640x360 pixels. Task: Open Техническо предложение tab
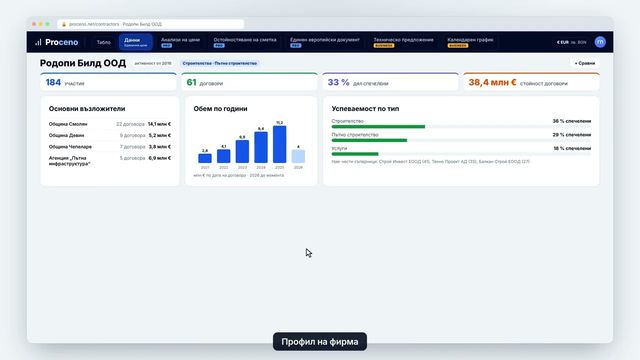403,42
